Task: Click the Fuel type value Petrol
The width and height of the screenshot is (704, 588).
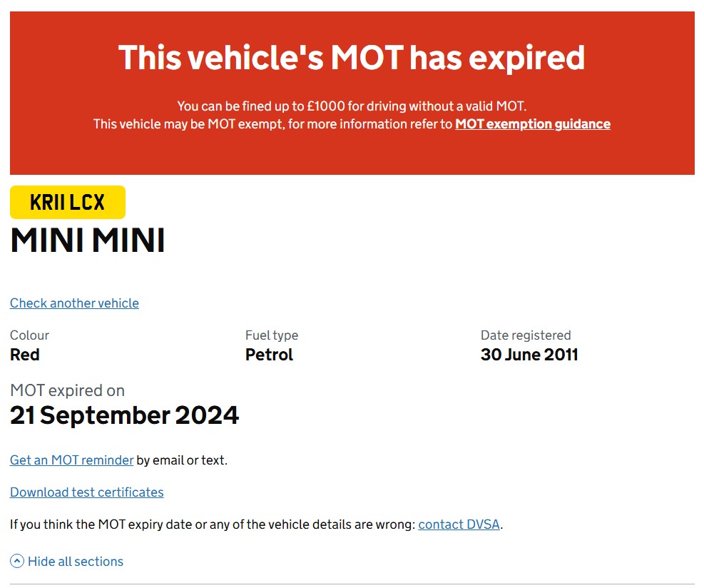Action: pos(269,355)
